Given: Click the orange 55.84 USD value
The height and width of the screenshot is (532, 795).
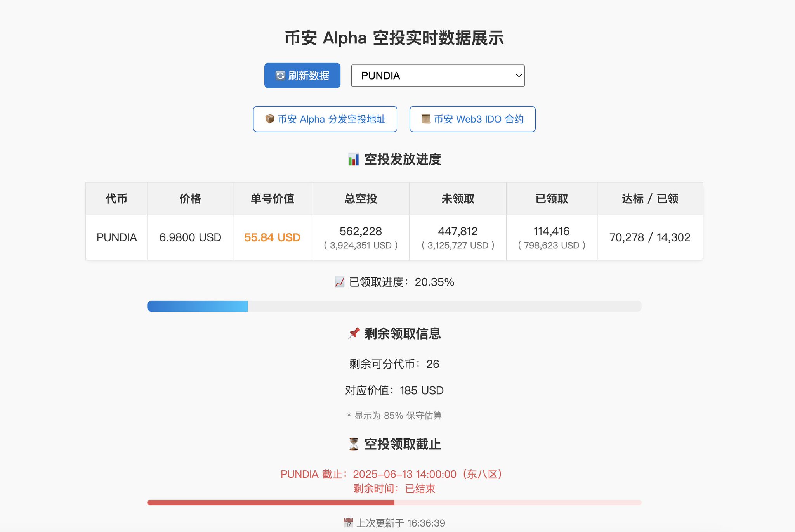Looking at the screenshot, I should point(272,237).
